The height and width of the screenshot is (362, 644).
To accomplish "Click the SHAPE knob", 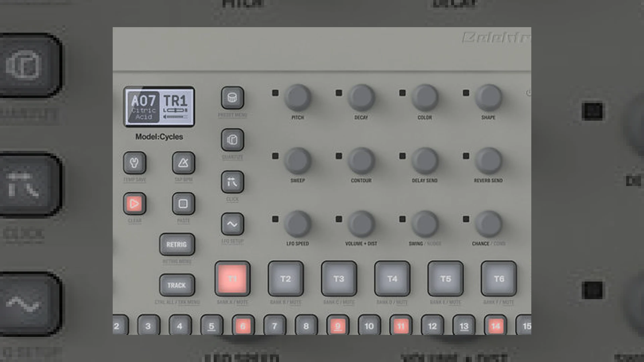I will click(489, 98).
